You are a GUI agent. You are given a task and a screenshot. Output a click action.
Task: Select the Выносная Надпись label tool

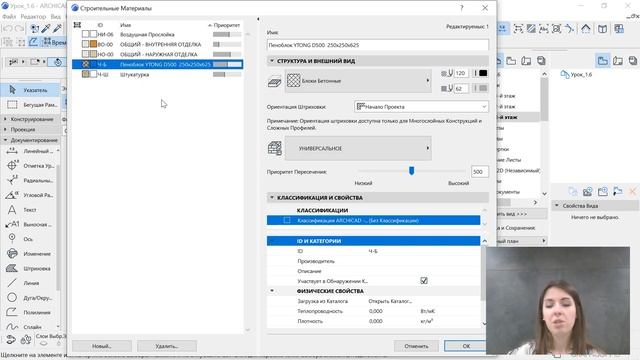[31, 224]
